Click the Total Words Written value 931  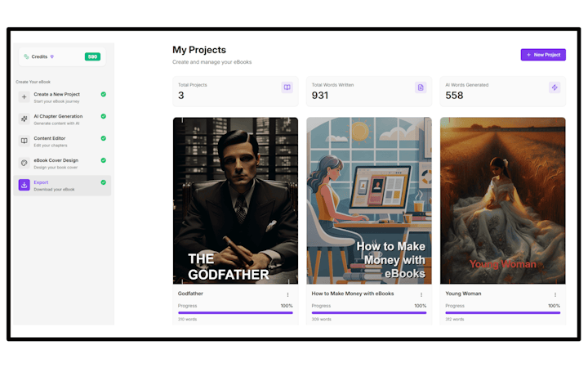(320, 96)
